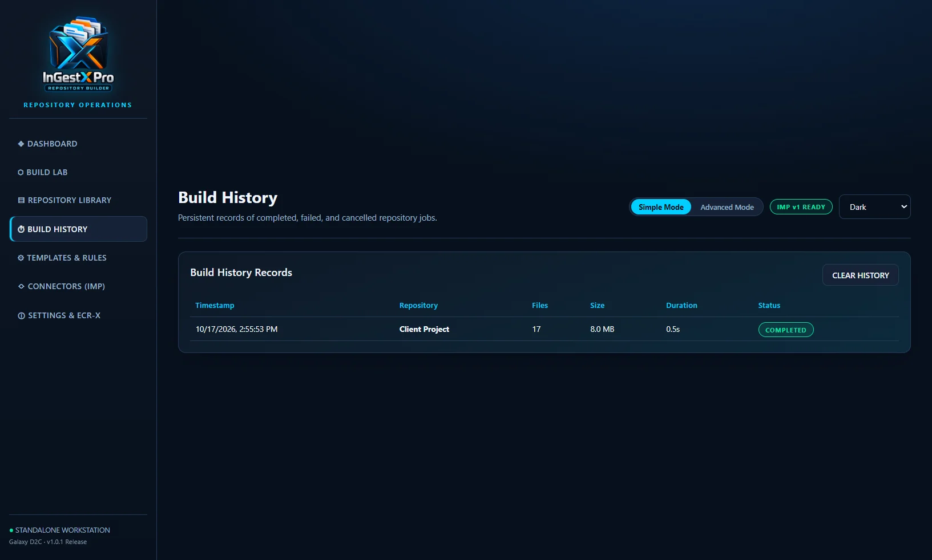Click the Timestamp column header
The height and width of the screenshot is (560, 932).
point(215,305)
